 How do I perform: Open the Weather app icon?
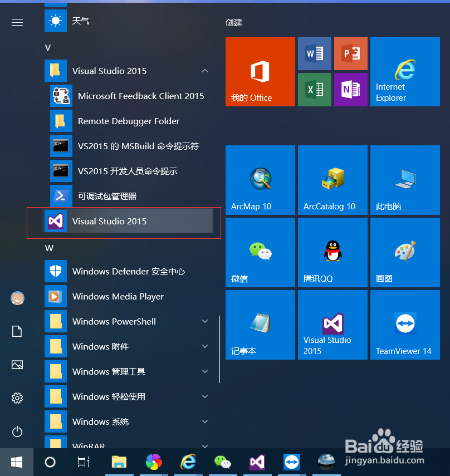pyautogui.click(x=56, y=21)
